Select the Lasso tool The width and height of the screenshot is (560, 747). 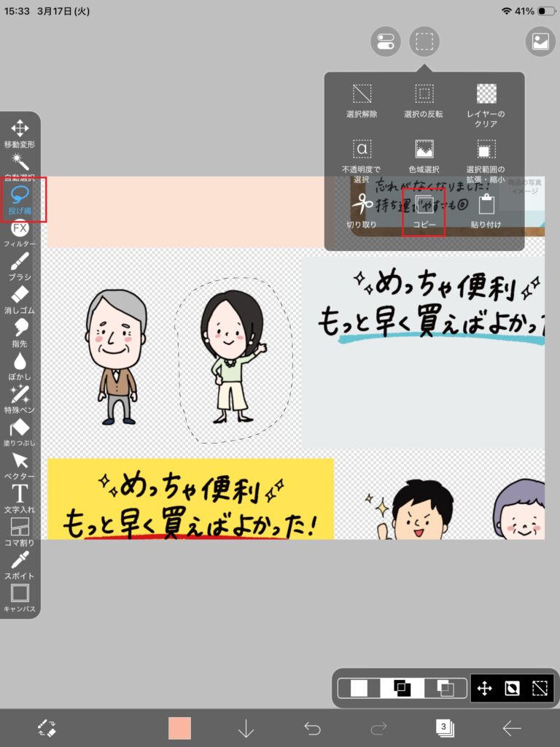click(20, 198)
